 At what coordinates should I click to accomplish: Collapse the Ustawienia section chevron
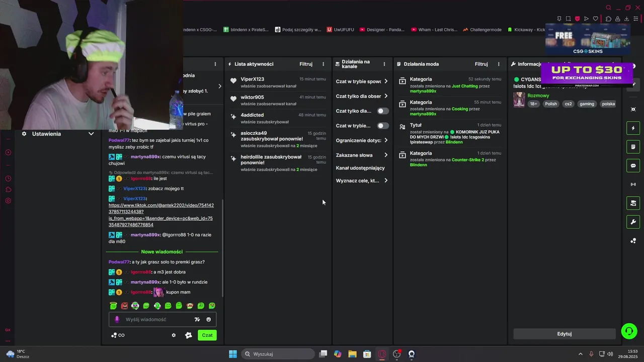tap(91, 134)
